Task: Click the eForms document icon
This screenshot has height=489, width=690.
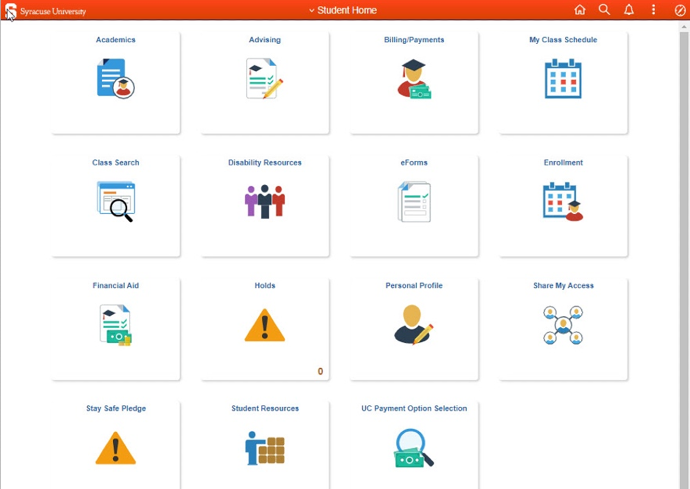Action: click(414, 201)
